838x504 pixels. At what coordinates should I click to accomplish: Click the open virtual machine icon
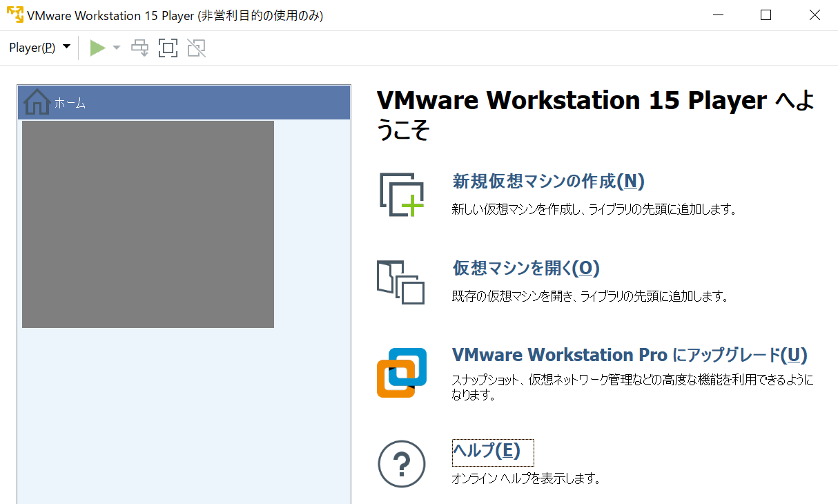(401, 282)
